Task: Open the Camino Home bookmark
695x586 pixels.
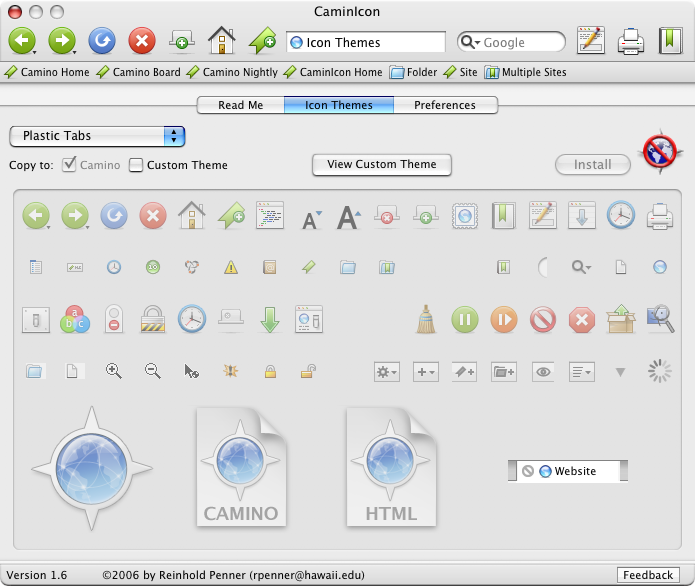Action: coord(47,72)
